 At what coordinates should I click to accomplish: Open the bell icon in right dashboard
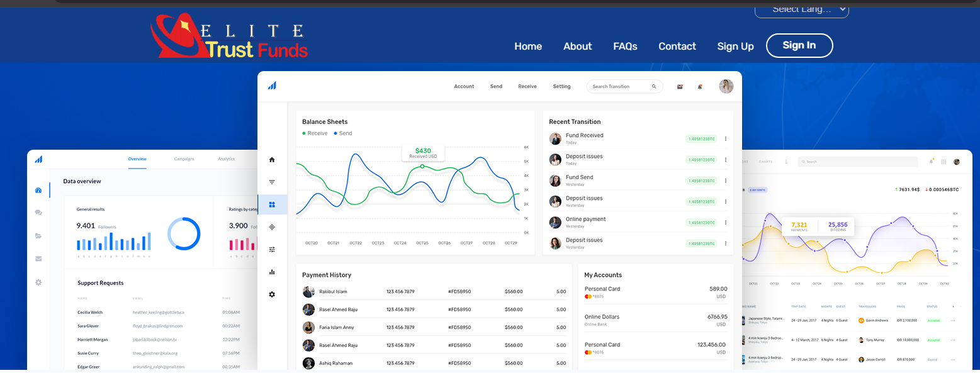tap(932, 162)
